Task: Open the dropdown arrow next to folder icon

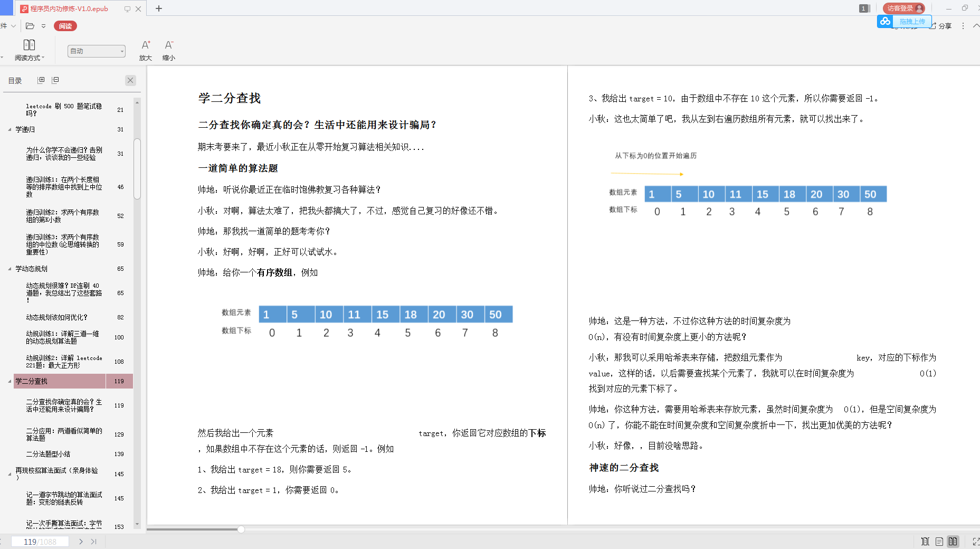Action: point(43,26)
